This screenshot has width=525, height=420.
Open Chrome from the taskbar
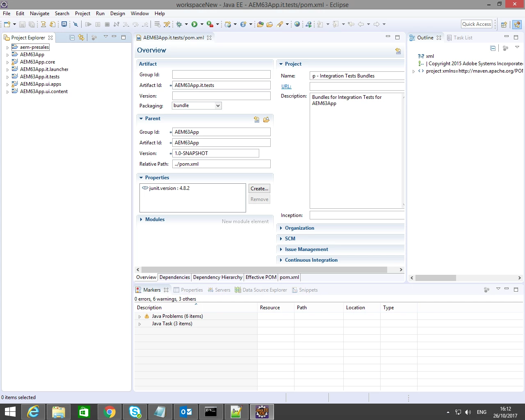click(x=110, y=412)
